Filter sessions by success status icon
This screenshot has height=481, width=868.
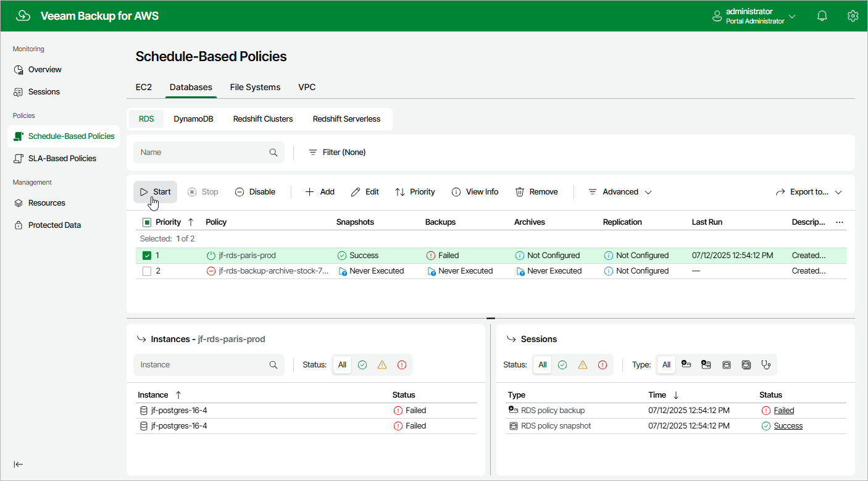[x=562, y=365]
